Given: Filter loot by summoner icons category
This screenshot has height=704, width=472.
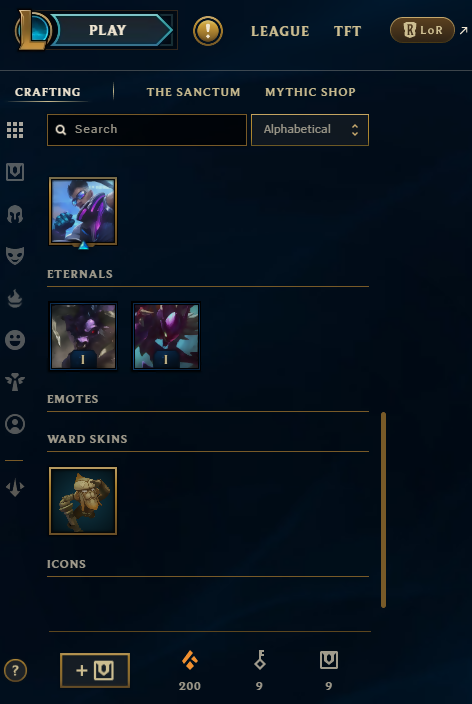Looking at the screenshot, I should 15,424.
